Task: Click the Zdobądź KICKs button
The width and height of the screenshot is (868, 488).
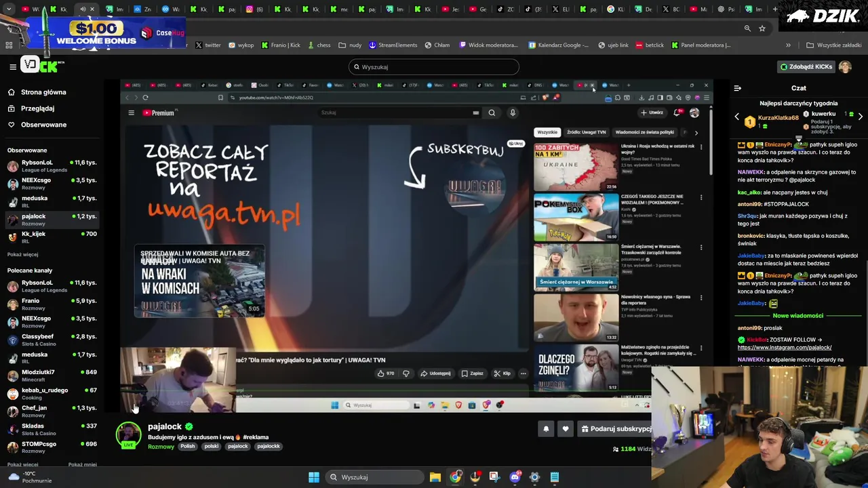Action: coord(806,67)
